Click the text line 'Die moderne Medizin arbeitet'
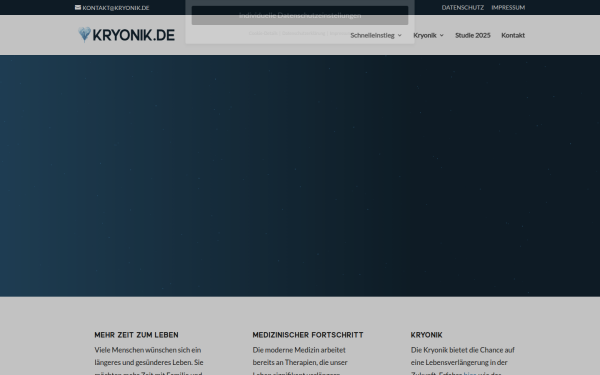The height and width of the screenshot is (375, 600). 299,350
